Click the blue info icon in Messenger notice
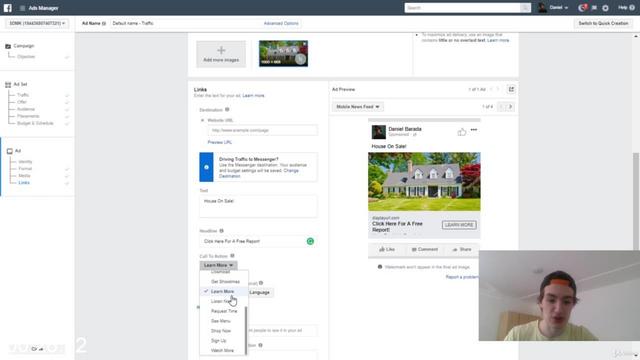Image resolution: width=640 pixels, height=360 pixels. pos(207,167)
